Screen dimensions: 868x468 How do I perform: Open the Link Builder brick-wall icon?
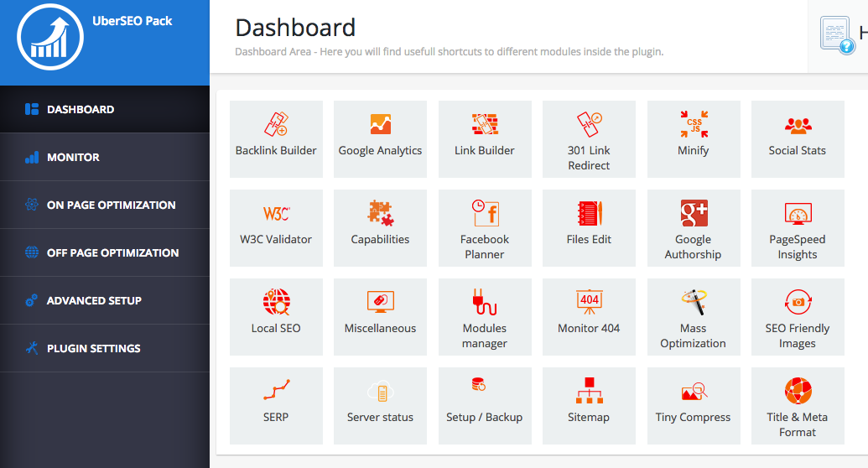point(485,124)
